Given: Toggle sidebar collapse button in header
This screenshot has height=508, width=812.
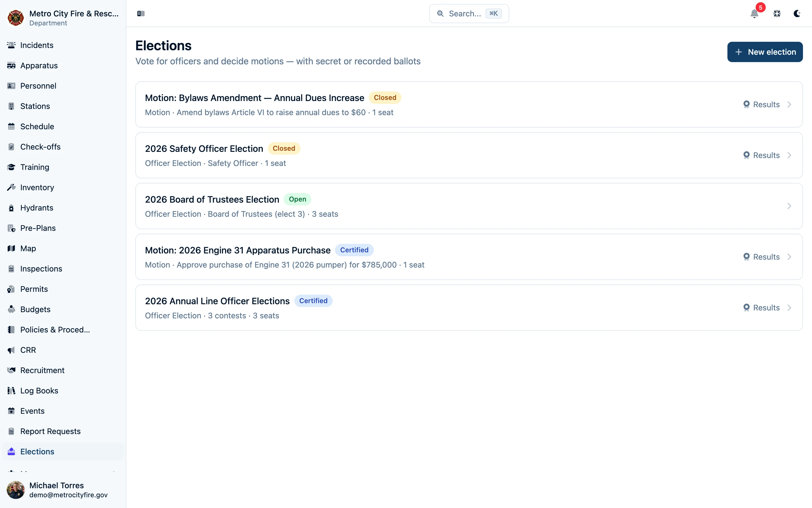Looking at the screenshot, I should click(141, 14).
